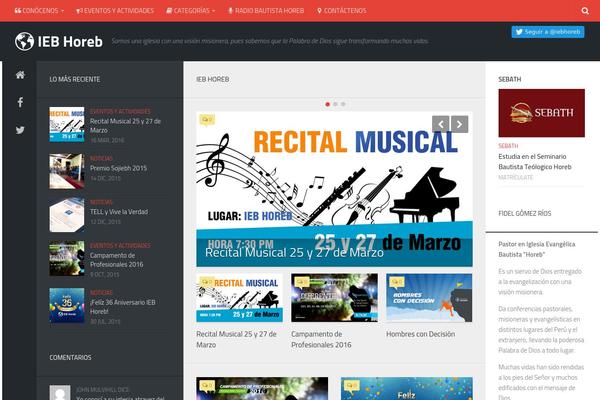This screenshot has width=600, height=400.
Task: Click the Fidel Gómez Ríos heading
Action: (x=525, y=214)
